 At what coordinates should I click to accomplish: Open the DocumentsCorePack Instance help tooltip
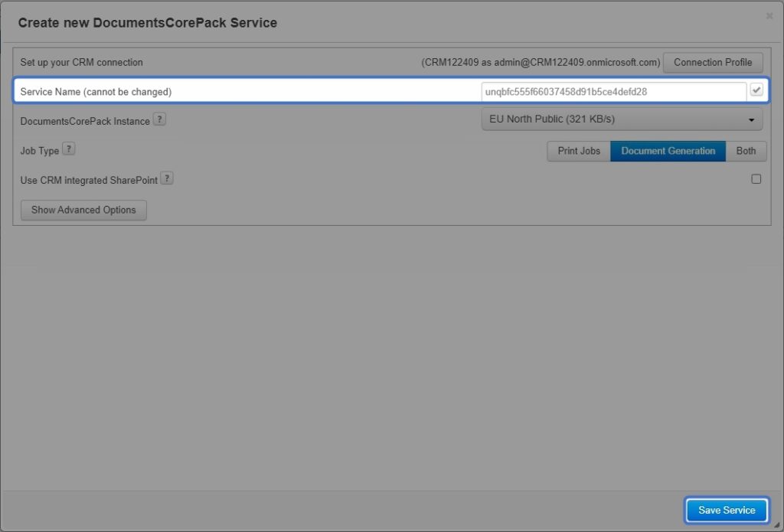click(158, 119)
